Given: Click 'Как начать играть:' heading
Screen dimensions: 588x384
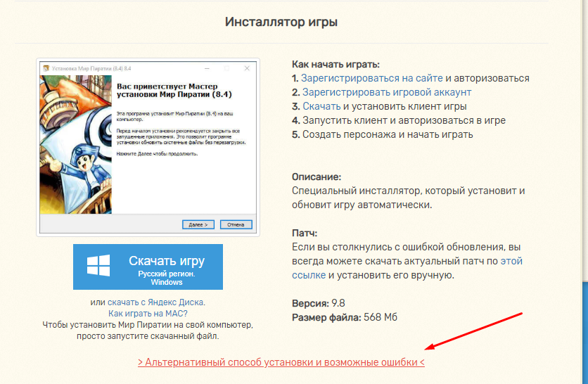Looking at the screenshot, I should pos(335,64).
